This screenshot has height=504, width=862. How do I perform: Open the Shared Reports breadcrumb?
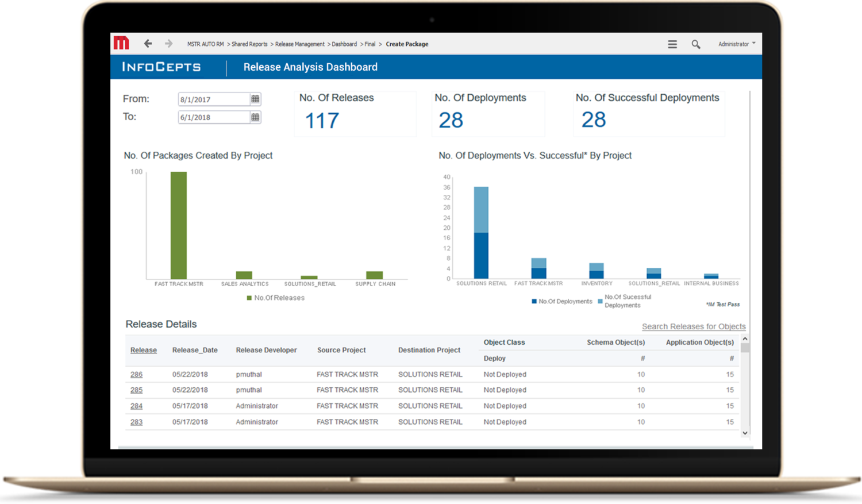click(249, 44)
